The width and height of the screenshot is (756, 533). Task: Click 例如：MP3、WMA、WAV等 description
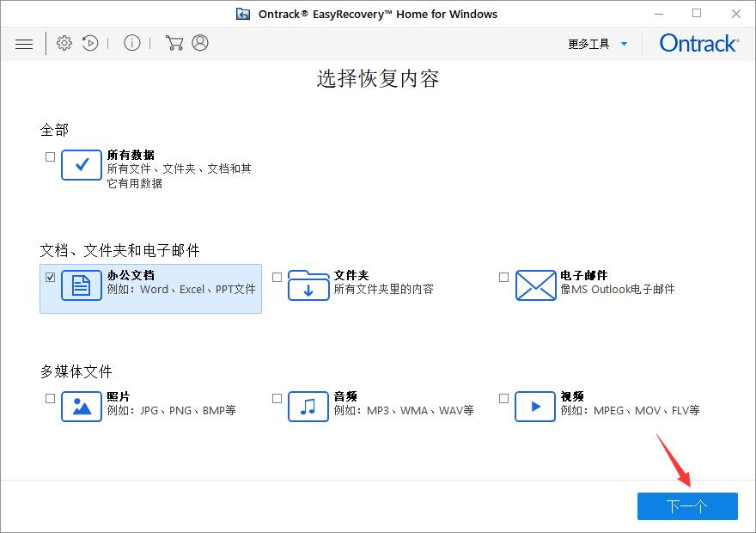tap(404, 410)
